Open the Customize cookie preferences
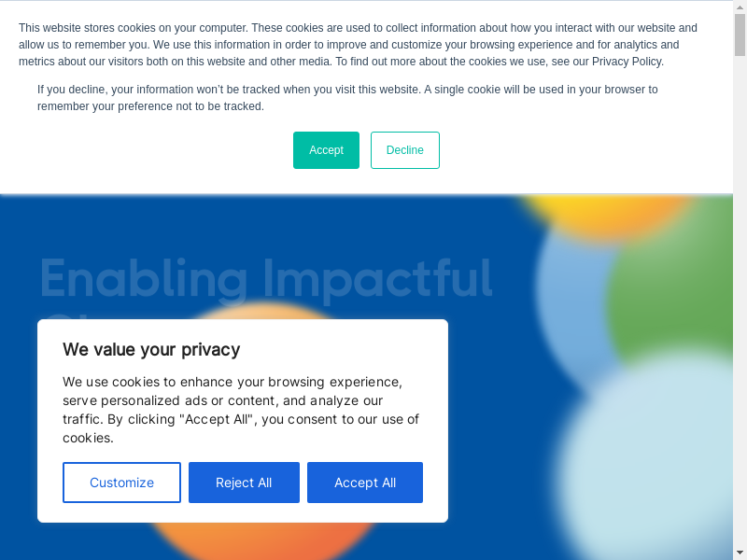This screenshot has height=560, width=747. [x=121, y=483]
